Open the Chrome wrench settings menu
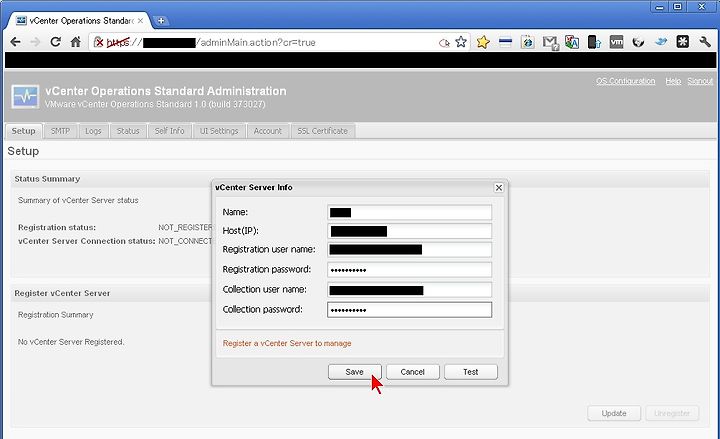720x439 pixels. click(x=705, y=42)
